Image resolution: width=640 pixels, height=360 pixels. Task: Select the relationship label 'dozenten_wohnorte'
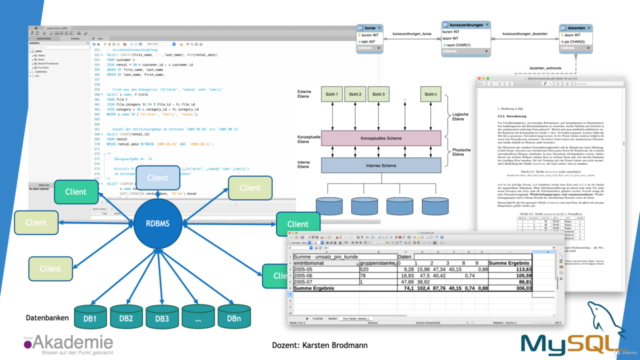[x=545, y=68]
